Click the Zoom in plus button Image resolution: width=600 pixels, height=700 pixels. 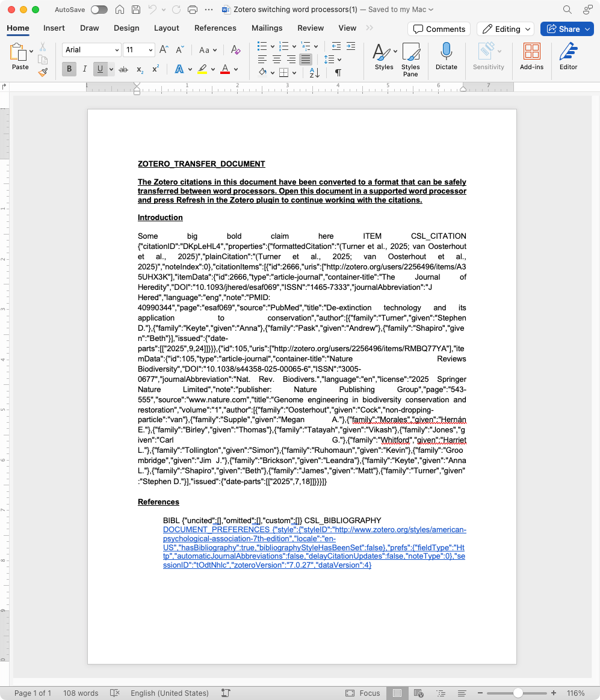click(x=554, y=693)
